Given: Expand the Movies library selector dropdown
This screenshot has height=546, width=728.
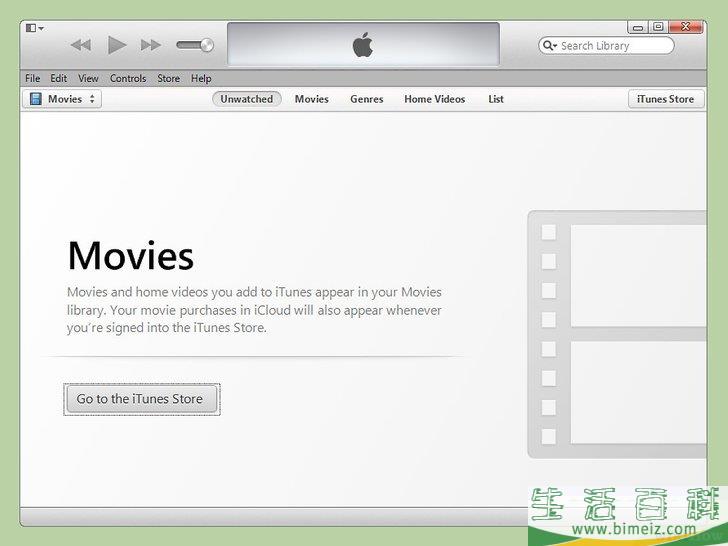Looking at the screenshot, I should click(x=62, y=99).
